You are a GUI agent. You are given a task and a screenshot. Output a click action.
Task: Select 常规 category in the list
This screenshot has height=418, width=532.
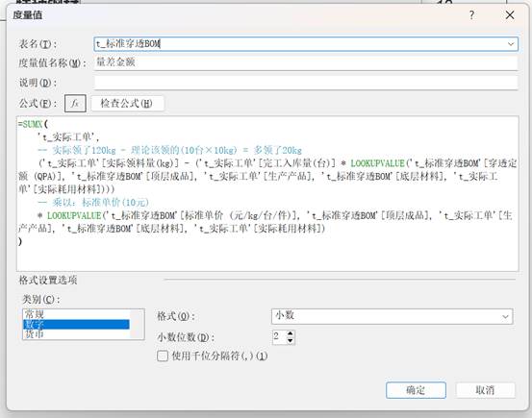(76, 313)
